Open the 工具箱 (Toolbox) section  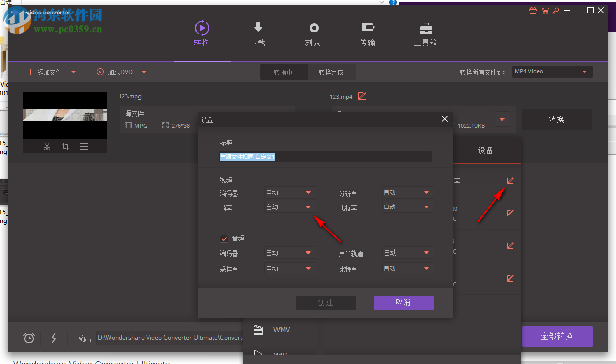(x=426, y=34)
